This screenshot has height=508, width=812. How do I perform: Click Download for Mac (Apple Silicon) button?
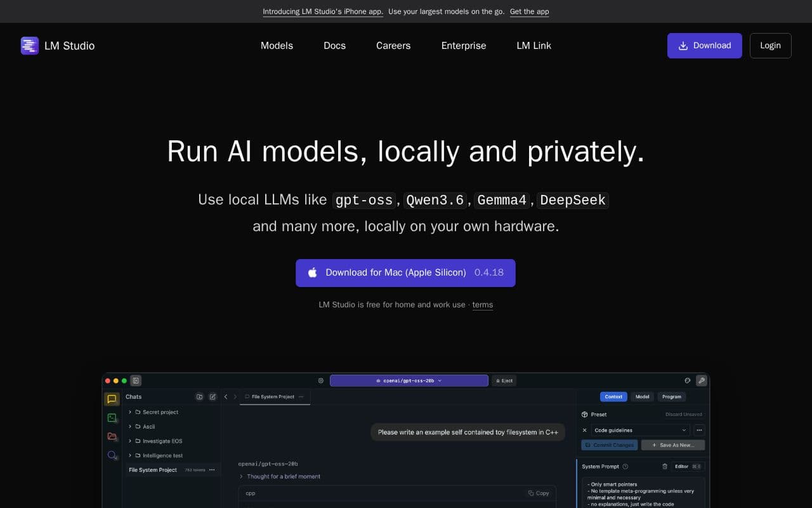tap(405, 273)
